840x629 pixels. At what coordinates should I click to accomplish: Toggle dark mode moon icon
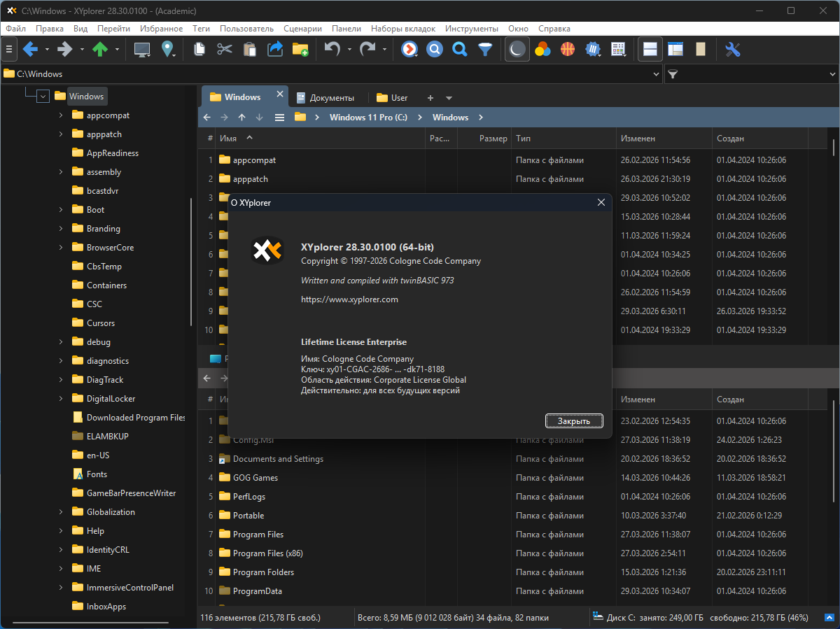[x=517, y=49]
